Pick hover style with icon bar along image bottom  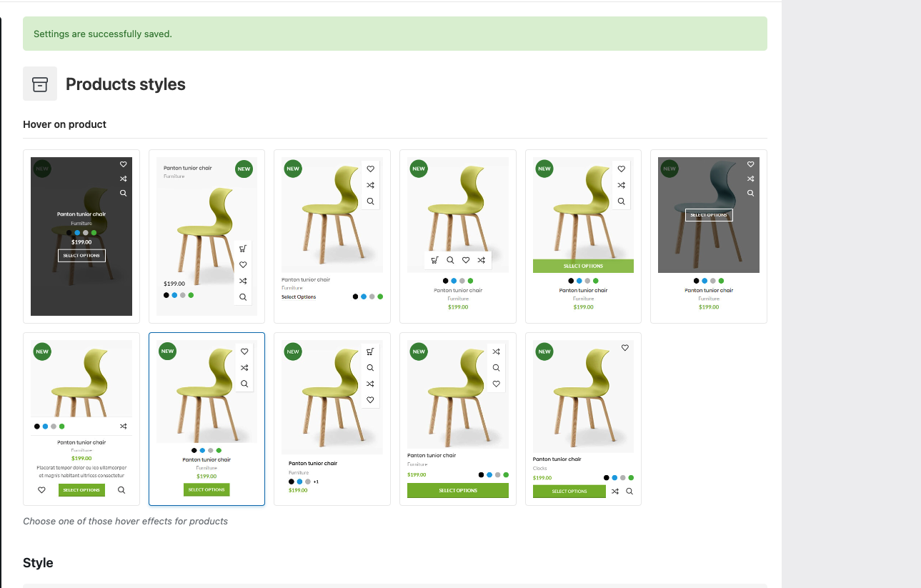[x=458, y=236]
